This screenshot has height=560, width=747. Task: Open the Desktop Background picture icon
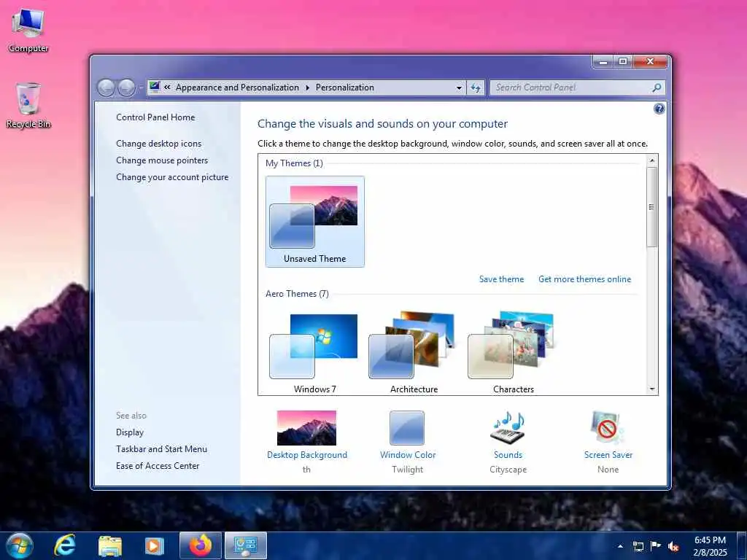(x=306, y=428)
